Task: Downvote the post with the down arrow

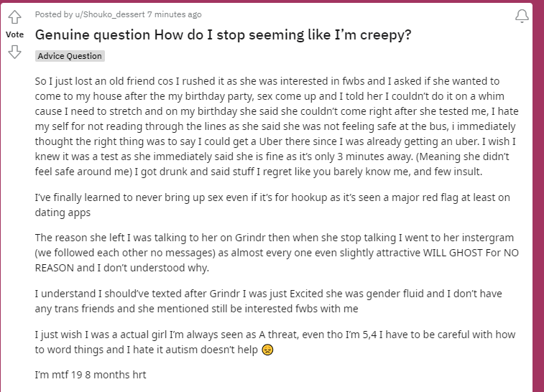Action: [14, 52]
